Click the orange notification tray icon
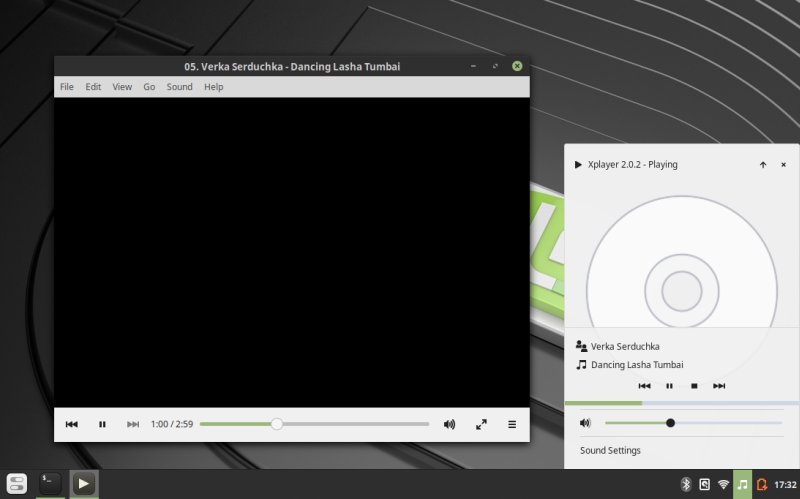 pos(762,484)
